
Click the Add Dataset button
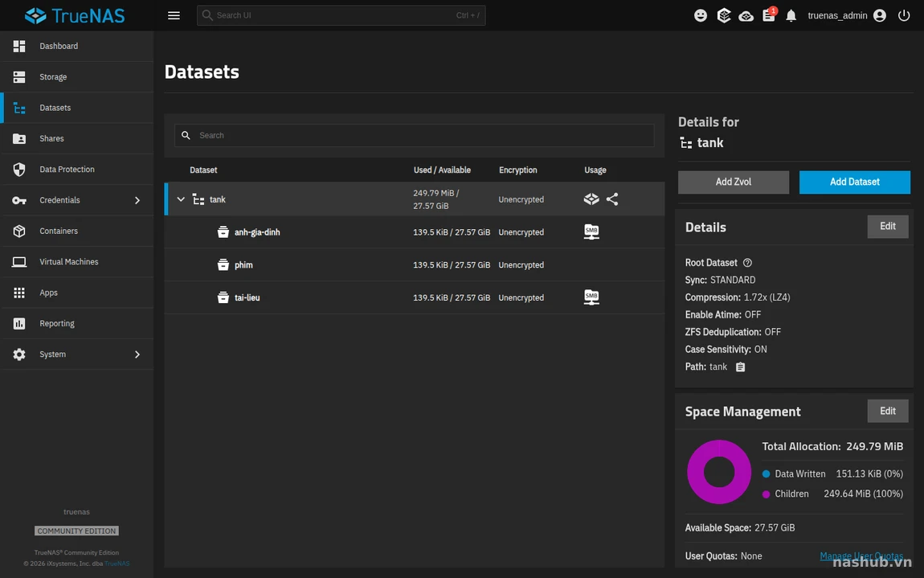pos(854,182)
